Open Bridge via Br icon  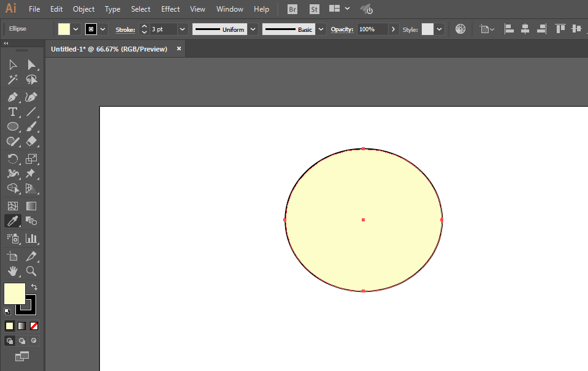pos(292,9)
